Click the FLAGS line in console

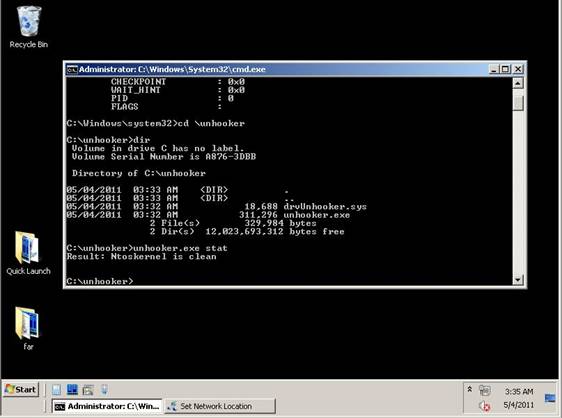click(x=166, y=106)
